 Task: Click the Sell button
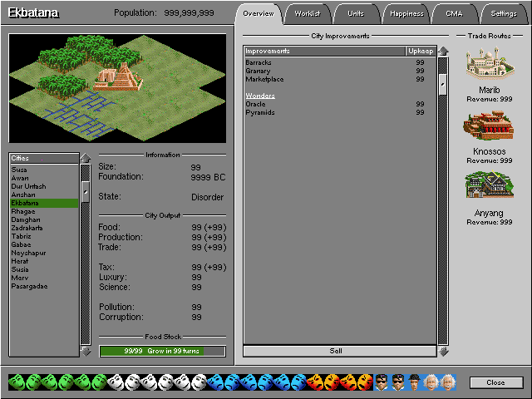[x=340, y=351]
